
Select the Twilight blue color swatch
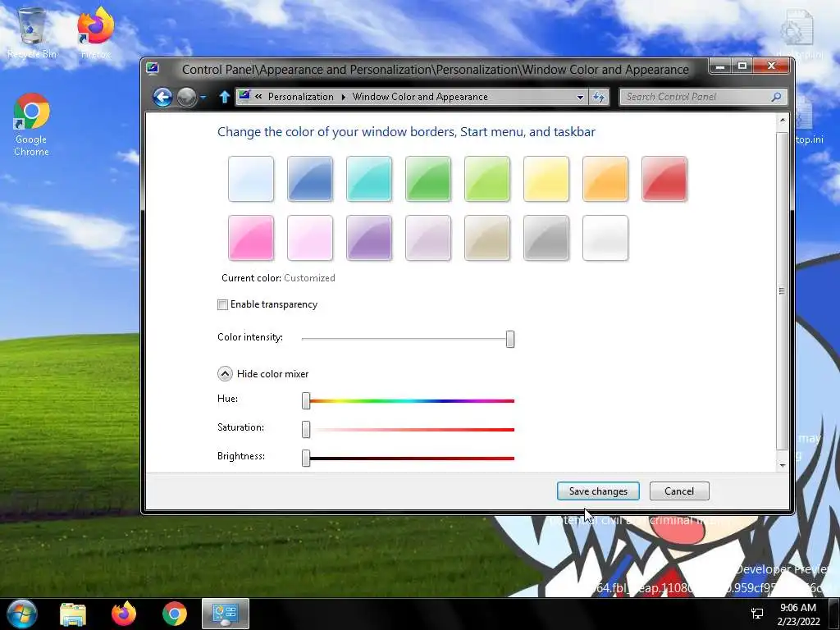(310, 179)
